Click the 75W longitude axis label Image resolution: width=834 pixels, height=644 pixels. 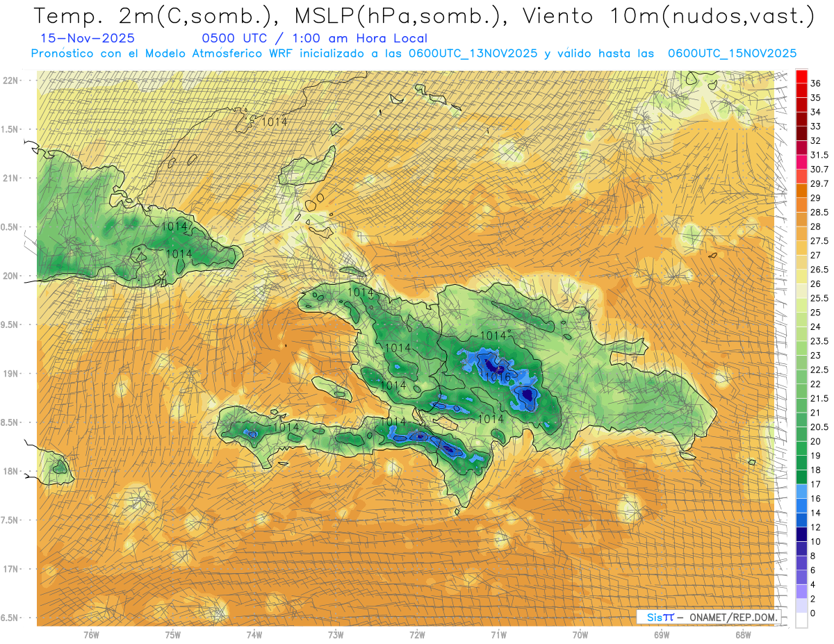click(173, 635)
